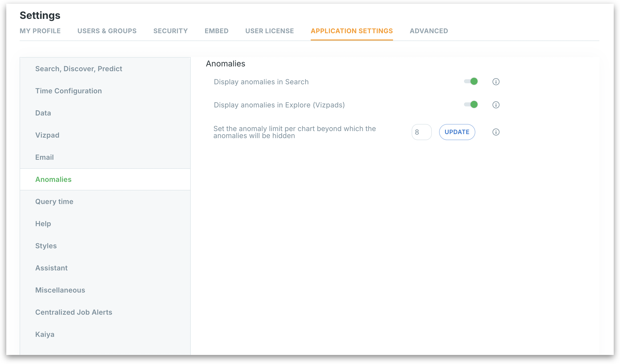Select the Kaiya sidebar item
Image resolution: width=620 pixels, height=364 pixels.
point(45,334)
